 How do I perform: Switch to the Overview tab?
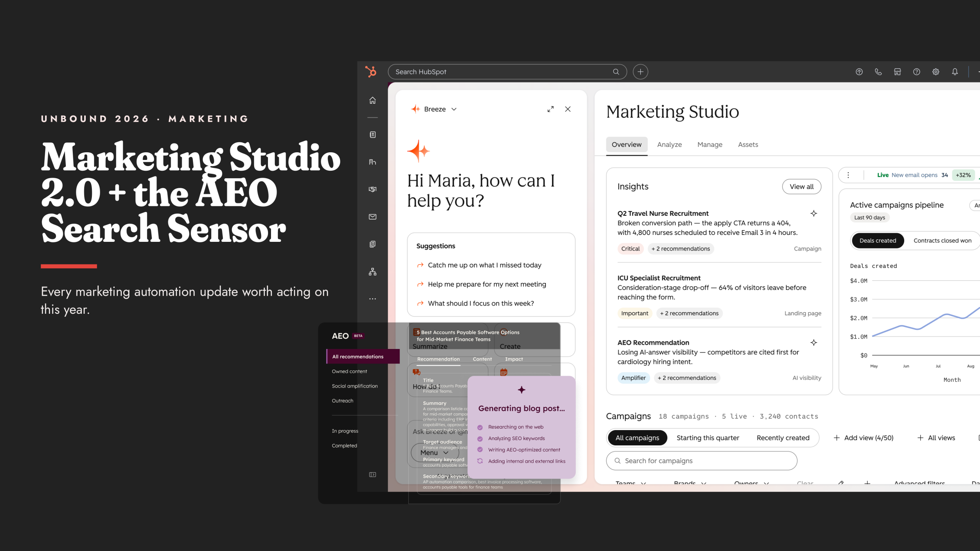click(626, 145)
